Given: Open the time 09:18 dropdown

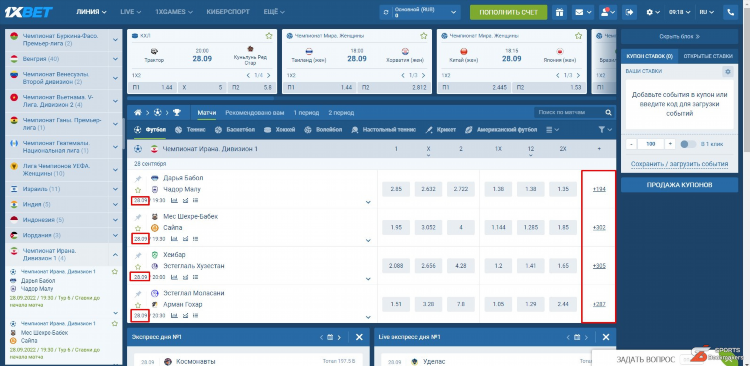Looking at the screenshot, I should tap(679, 12).
